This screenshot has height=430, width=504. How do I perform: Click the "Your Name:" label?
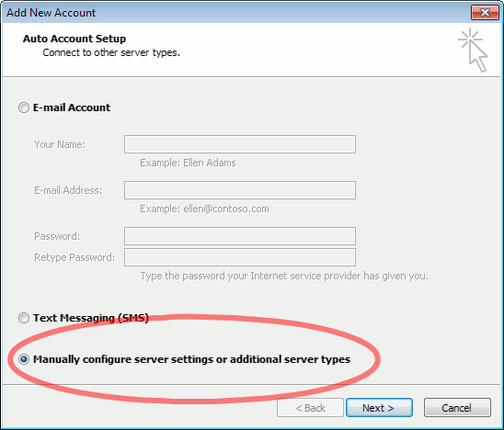coord(60,144)
